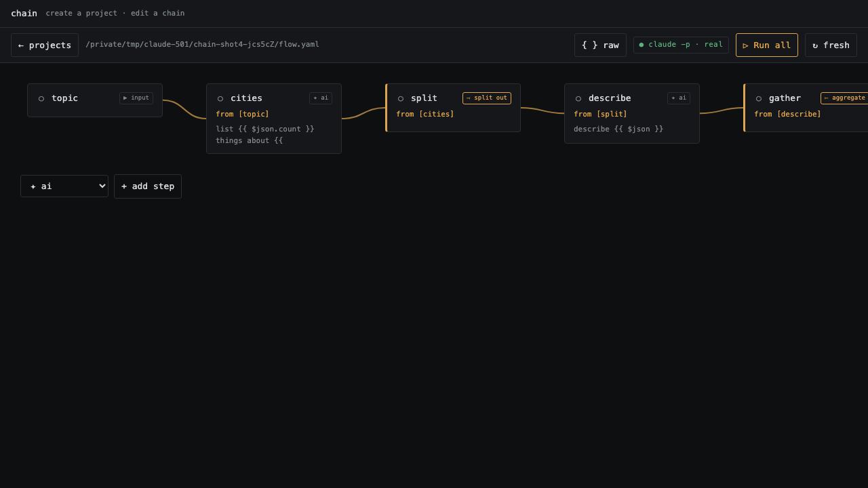
Task: Click the flow.yaml file path
Action: (202, 45)
